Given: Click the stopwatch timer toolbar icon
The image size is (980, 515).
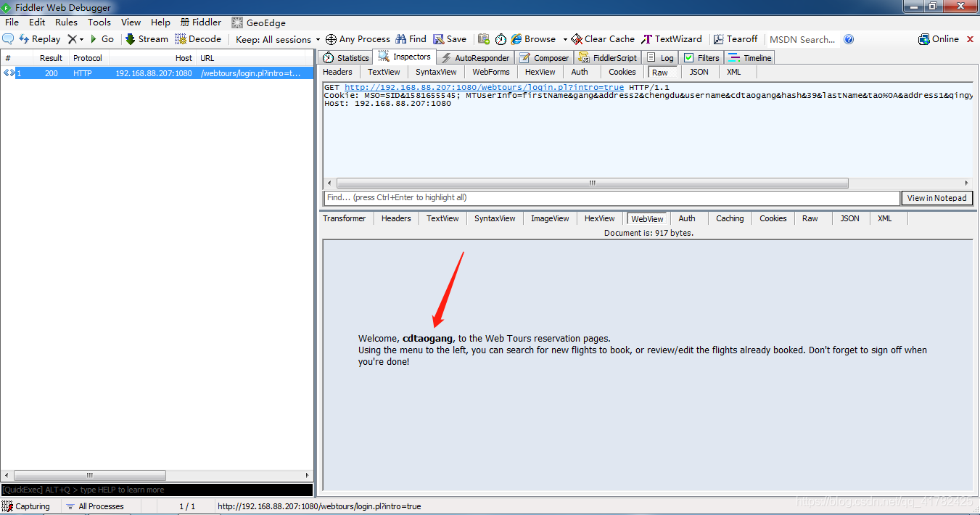Looking at the screenshot, I should (x=501, y=39).
